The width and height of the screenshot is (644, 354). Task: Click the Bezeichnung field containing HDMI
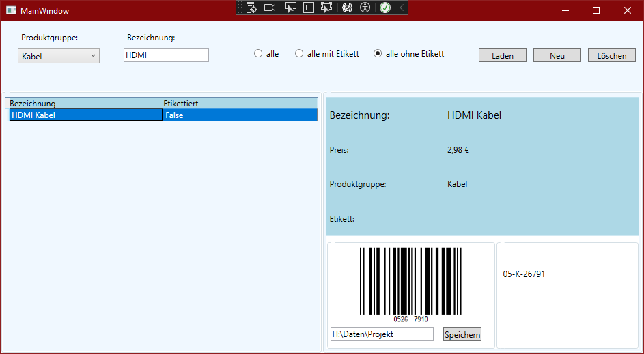[x=166, y=55]
